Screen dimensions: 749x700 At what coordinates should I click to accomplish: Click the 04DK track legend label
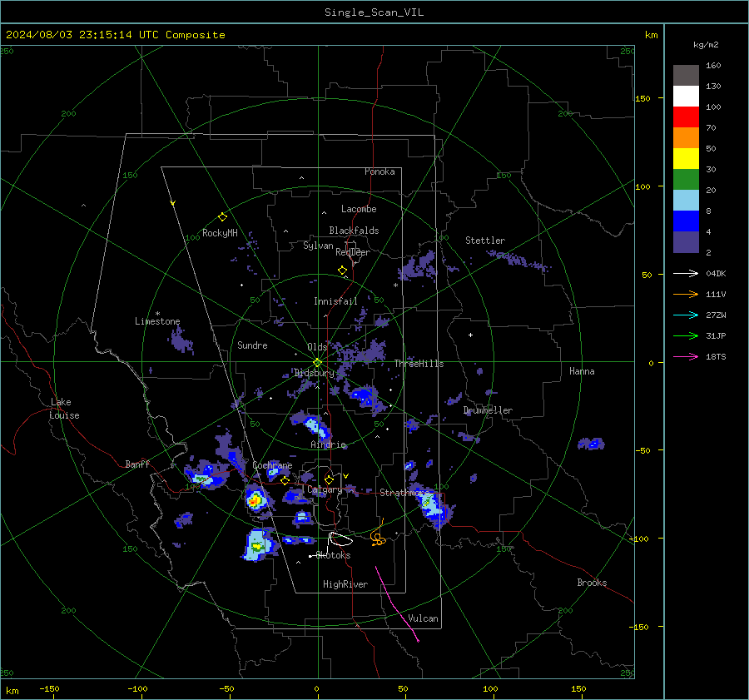click(x=716, y=274)
